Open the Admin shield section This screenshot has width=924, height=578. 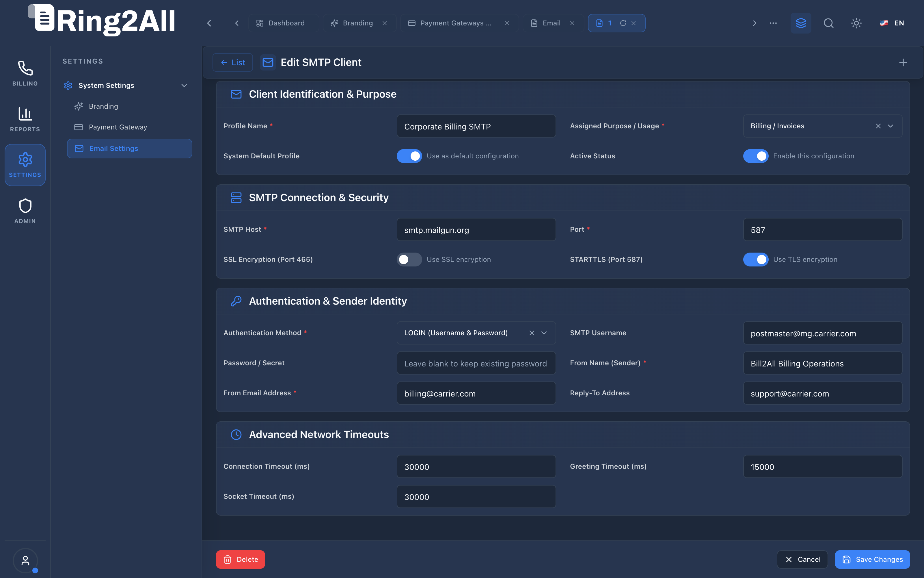tap(25, 211)
